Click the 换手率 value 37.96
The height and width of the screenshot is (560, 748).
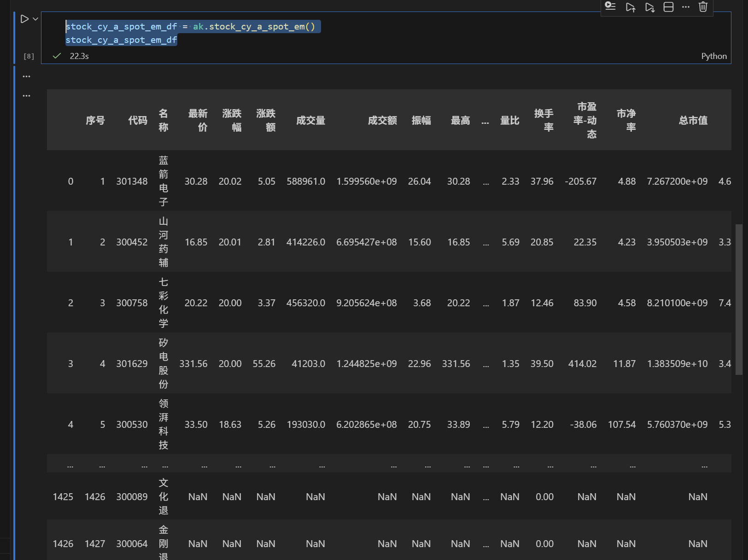(542, 181)
